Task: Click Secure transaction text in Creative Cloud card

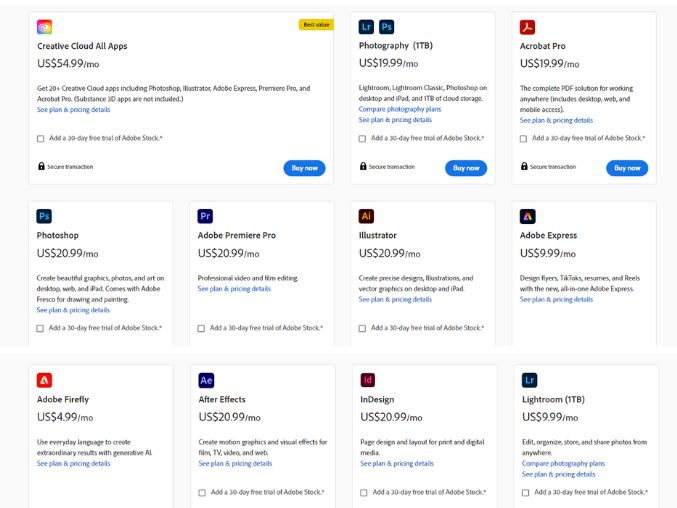Action: click(x=70, y=167)
